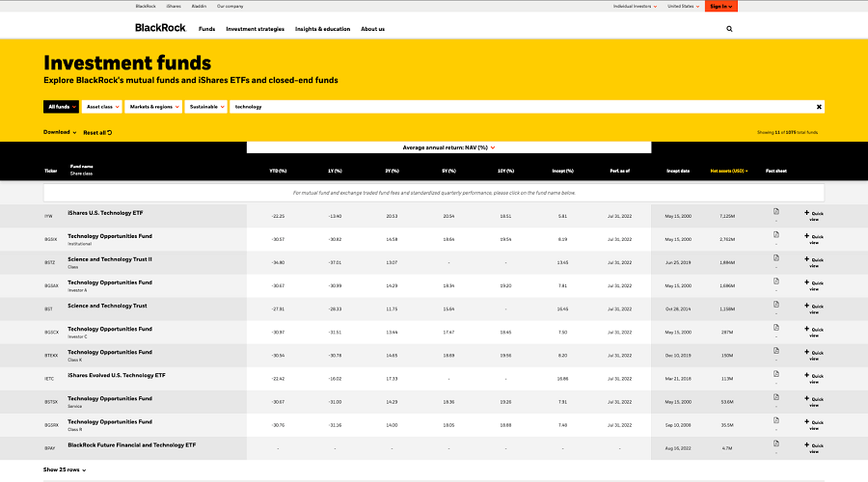Open fact sheet icon for BlackRock Future Financial ETF
The image size is (868, 482).
click(x=776, y=443)
